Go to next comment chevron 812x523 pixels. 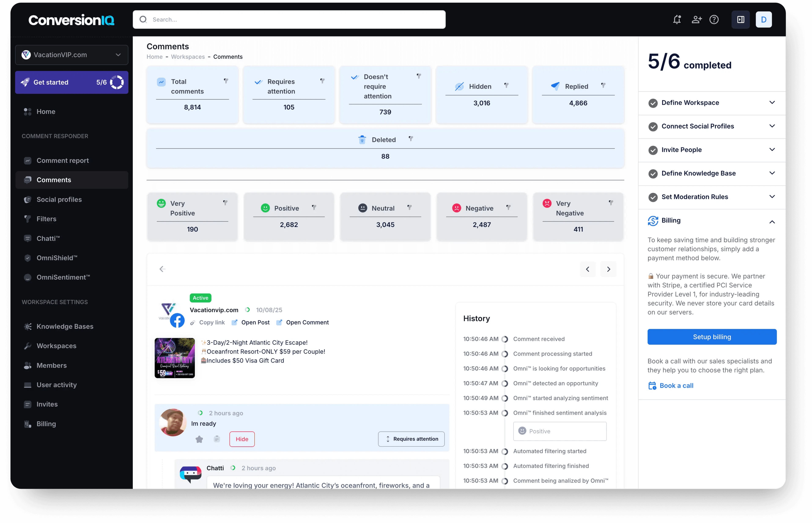click(608, 269)
